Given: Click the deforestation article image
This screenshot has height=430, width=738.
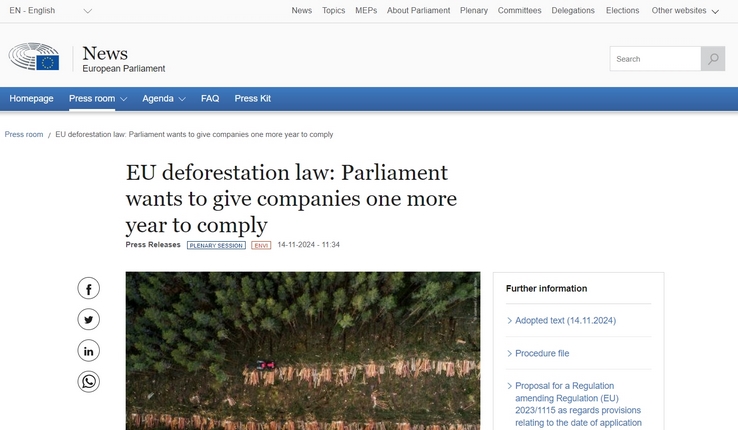Looking at the screenshot, I should (302, 350).
